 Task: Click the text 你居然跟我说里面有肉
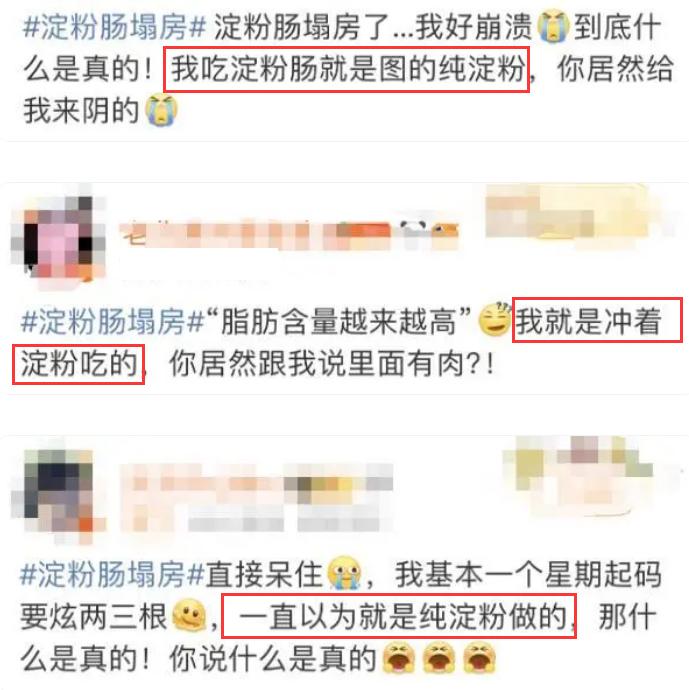317,364
